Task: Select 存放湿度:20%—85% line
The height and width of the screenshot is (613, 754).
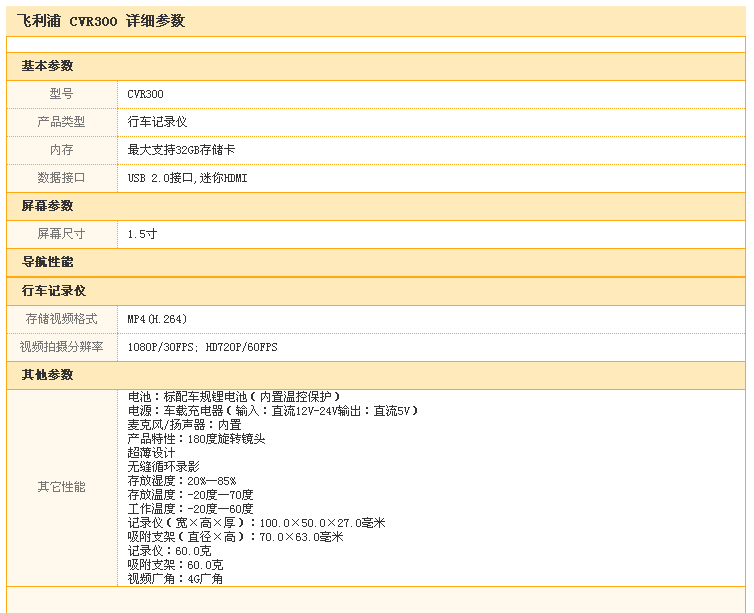Action: pos(182,481)
